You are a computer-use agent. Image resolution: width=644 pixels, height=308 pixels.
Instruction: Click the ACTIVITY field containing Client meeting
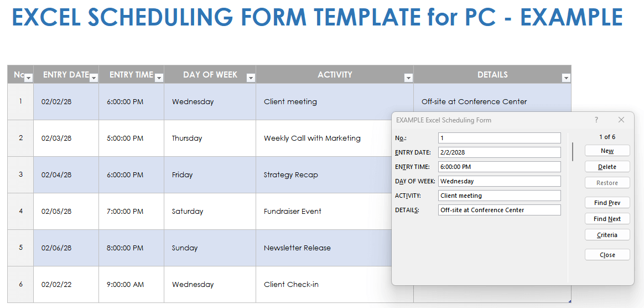[x=499, y=196]
